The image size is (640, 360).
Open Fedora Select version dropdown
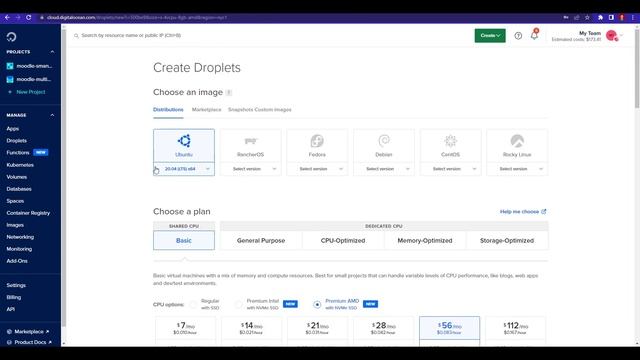[x=317, y=169]
